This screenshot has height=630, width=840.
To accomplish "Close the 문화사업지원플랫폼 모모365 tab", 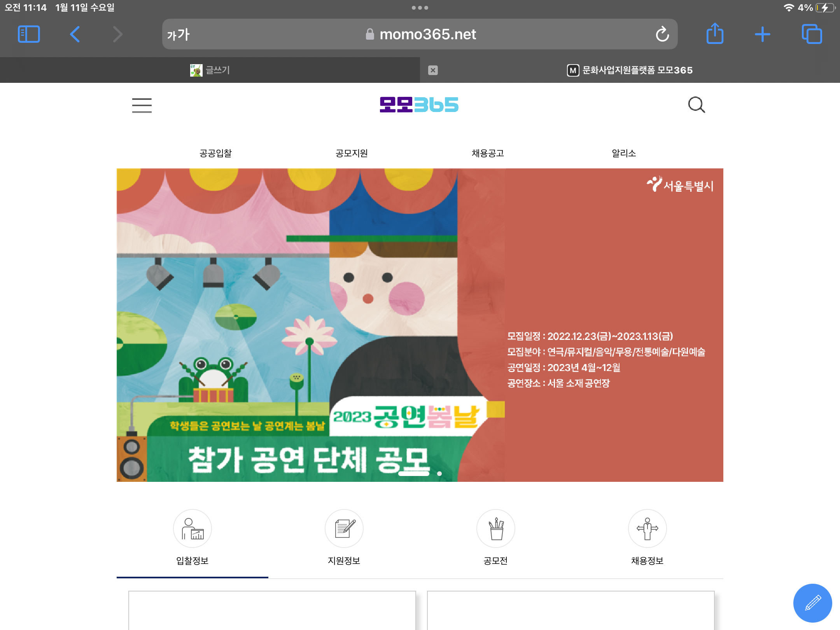I will pos(433,70).
